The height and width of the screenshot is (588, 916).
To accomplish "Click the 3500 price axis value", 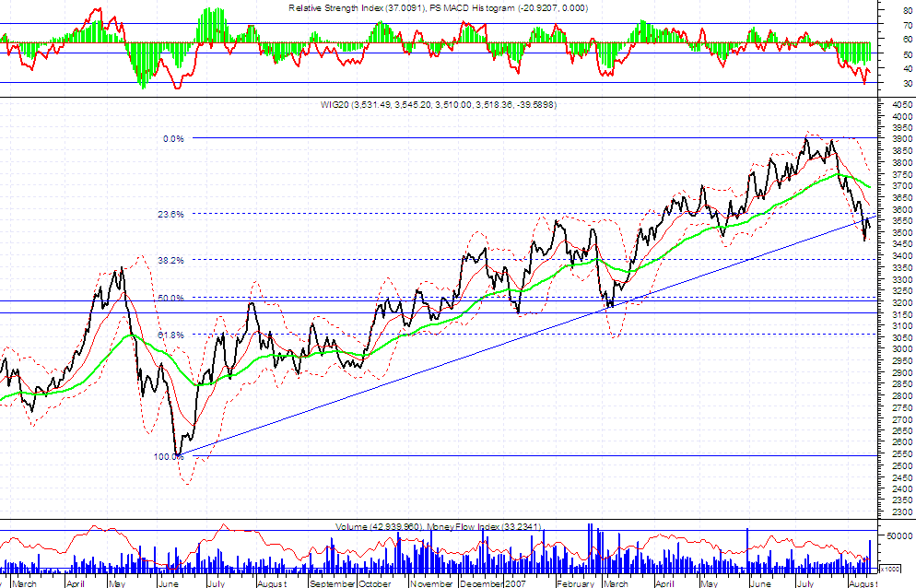I will coord(902,232).
